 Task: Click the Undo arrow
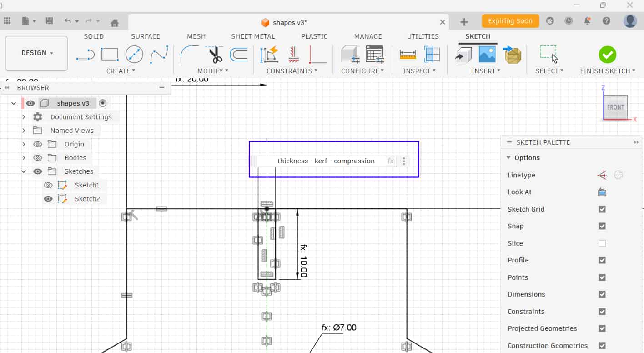point(68,21)
